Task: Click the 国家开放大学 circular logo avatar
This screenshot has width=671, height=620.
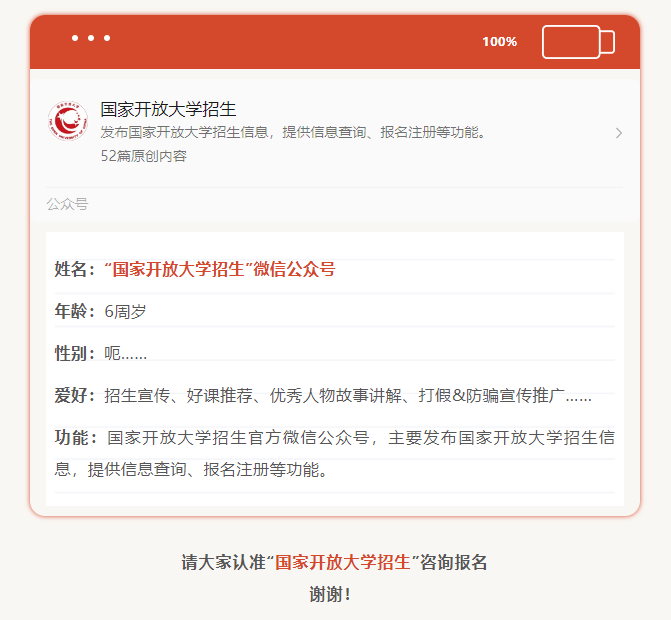Action: (x=68, y=121)
